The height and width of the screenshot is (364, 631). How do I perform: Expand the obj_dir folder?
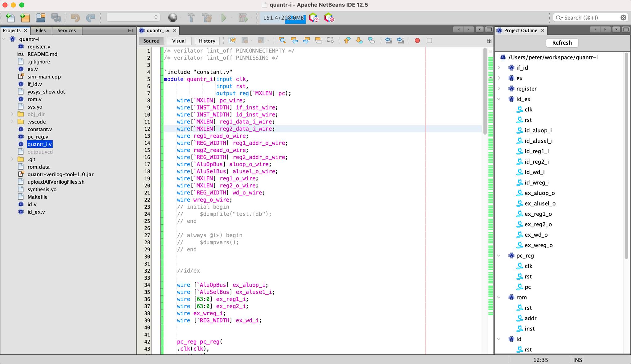[12, 114]
